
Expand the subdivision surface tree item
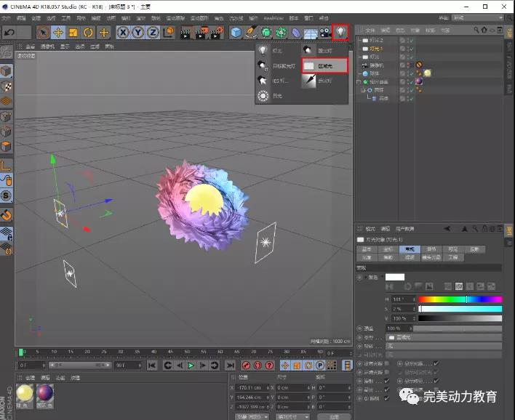pos(358,81)
